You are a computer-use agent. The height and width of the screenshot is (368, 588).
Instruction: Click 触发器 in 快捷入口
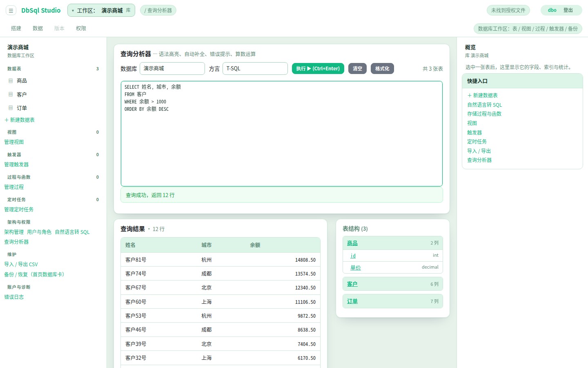click(474, 132)
